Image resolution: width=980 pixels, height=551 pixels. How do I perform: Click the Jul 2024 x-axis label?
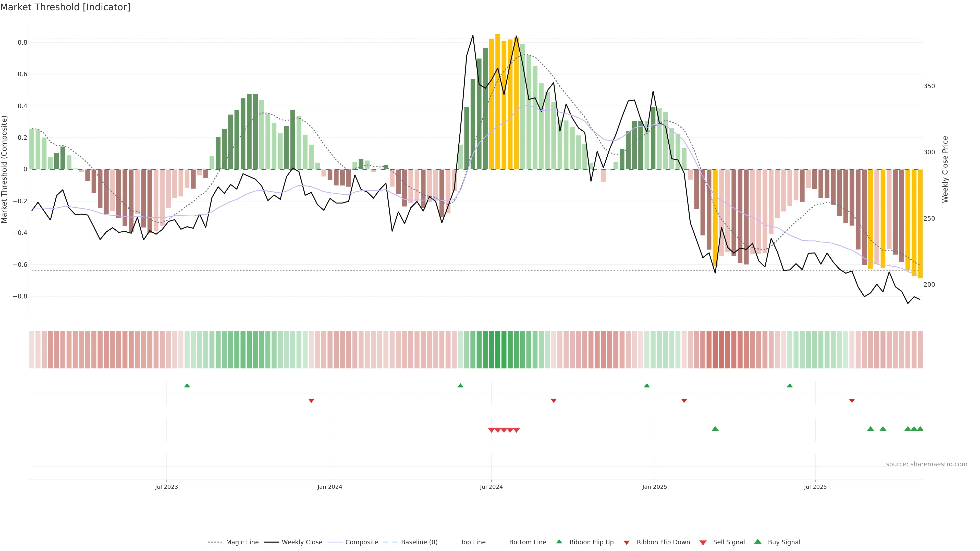pos(491,487)
